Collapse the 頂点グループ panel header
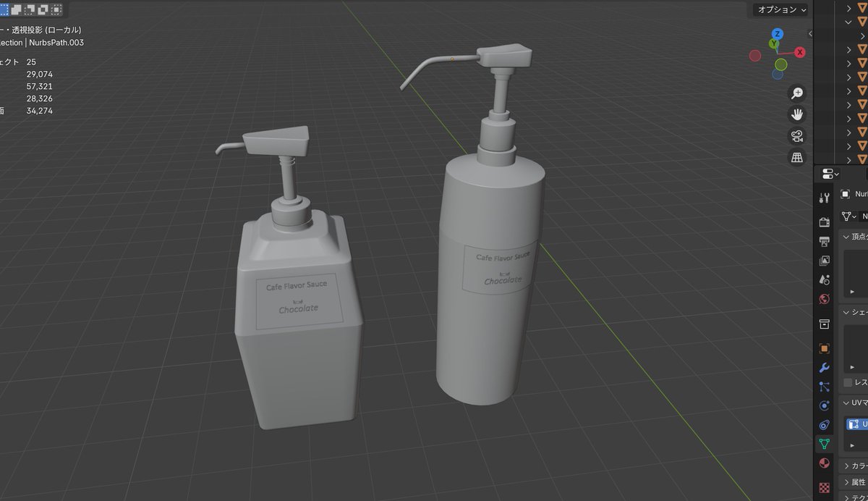Image resolution: width=868 pixels, height=501 pixels. (854, 237)
